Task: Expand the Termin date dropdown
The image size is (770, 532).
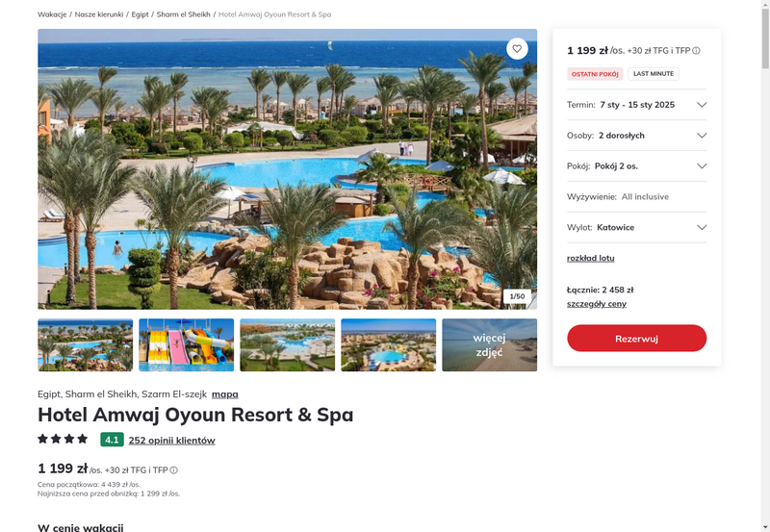Action: [636, 105]
